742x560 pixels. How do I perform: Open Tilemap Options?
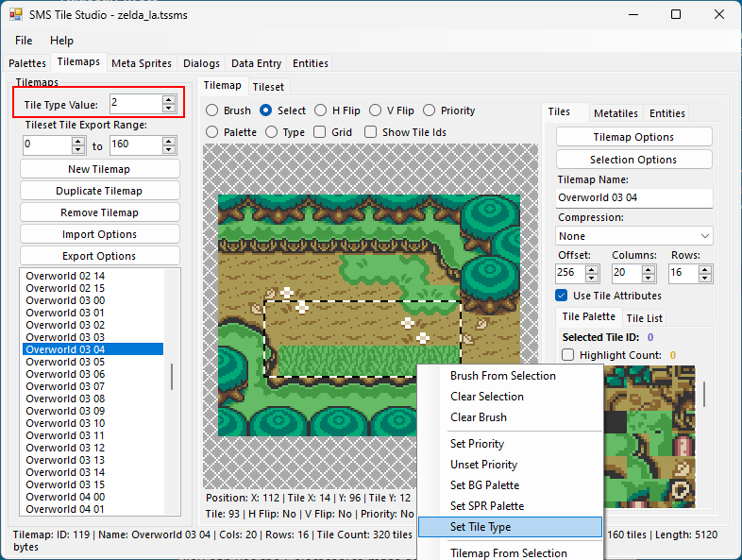tap(633, 137)
